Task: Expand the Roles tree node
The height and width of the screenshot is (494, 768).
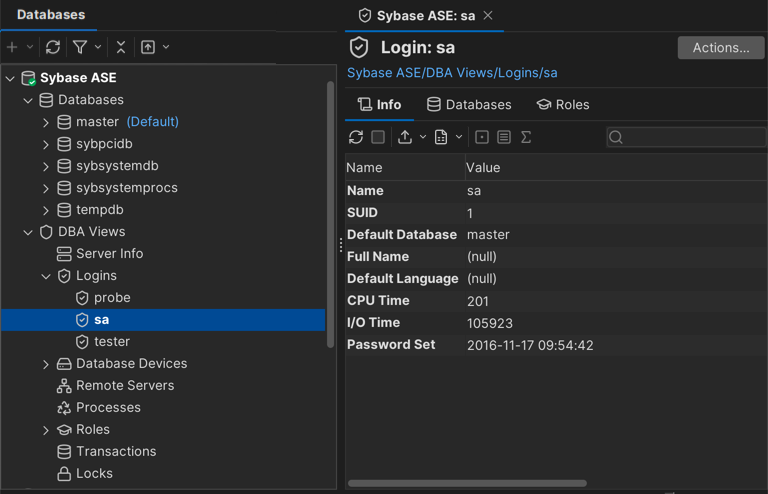Action: (46, 430)
